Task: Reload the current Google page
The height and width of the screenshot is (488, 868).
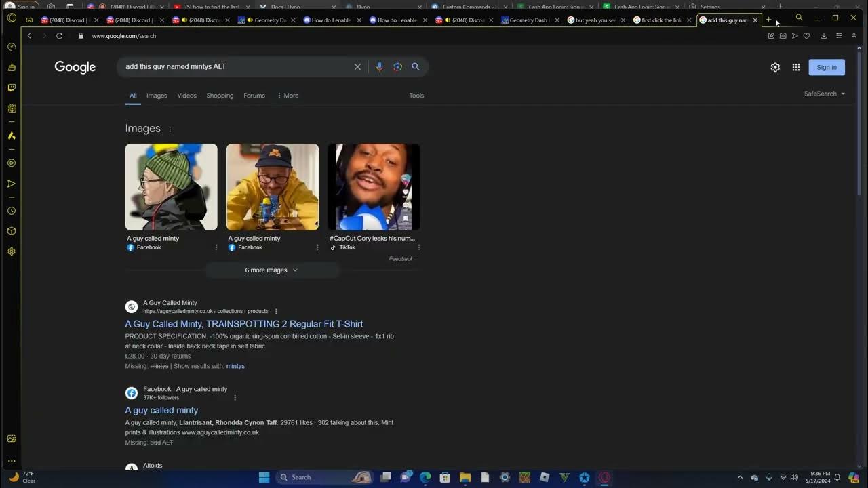Action: tap(60, 35)
